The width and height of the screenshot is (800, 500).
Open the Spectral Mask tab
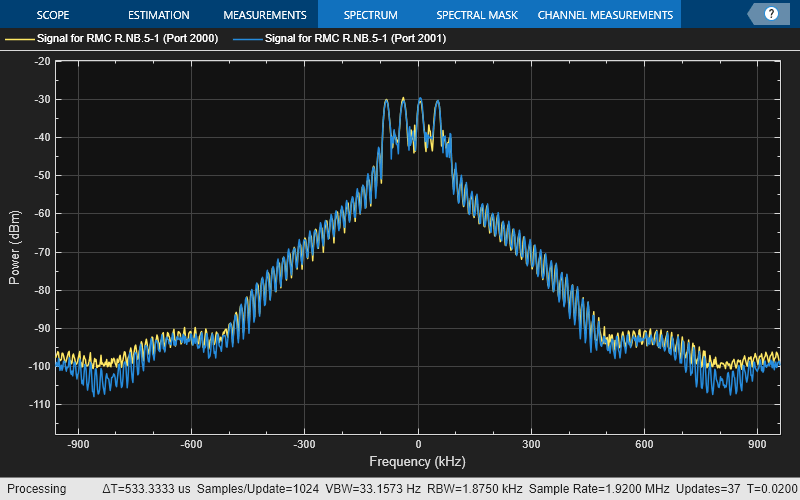pyautogui.click(x=477, y=15)
